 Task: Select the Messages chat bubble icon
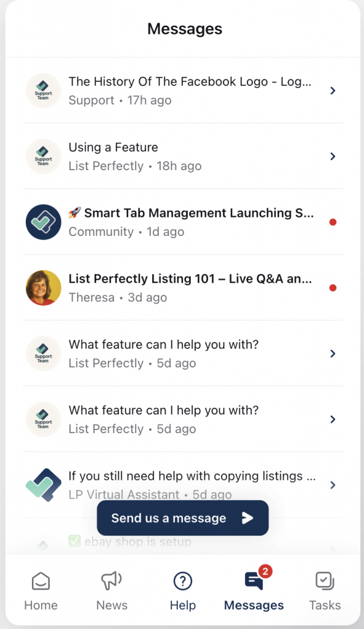click(254, 581)
